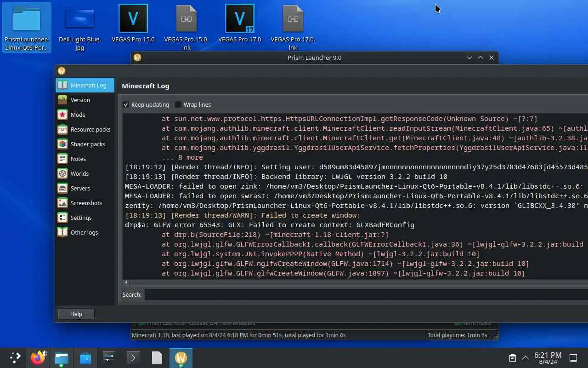Click the Minecraft 1.18 last played status
The image size is (588, 368).
click(239, 335)
